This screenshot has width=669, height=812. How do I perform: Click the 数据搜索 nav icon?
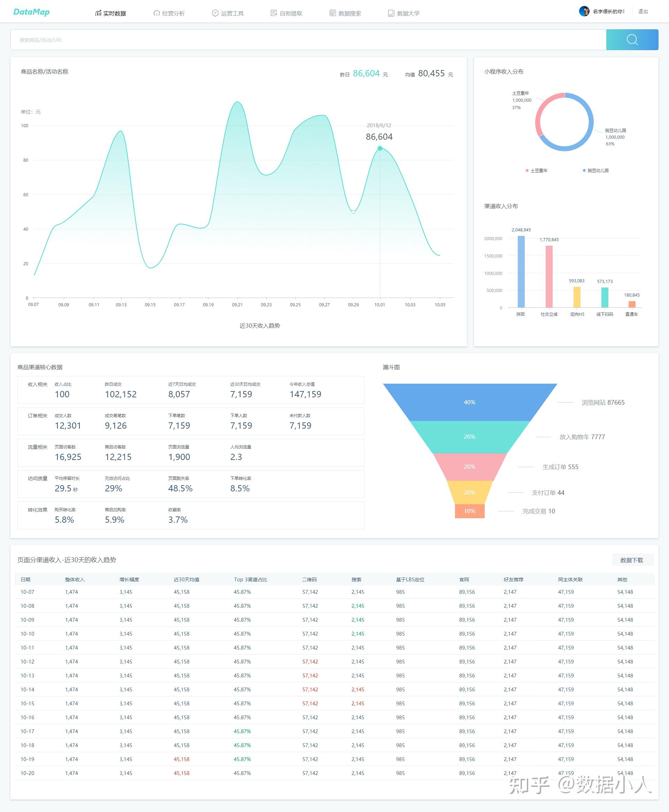click(332, 14)
